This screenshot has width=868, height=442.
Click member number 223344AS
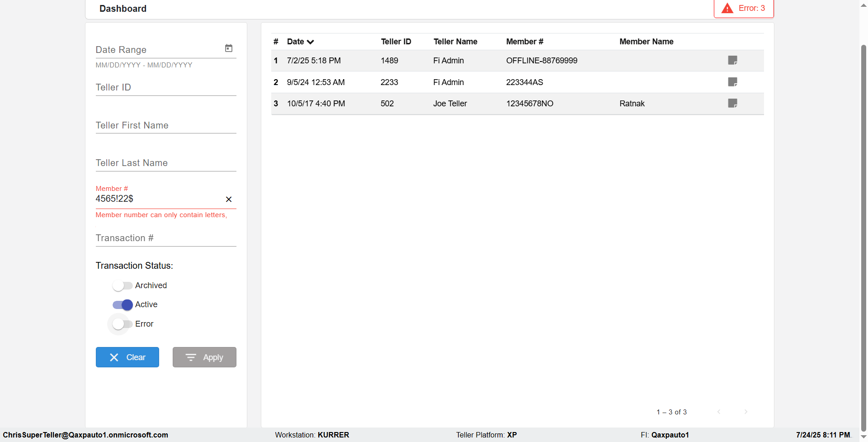tap(524, 82)
